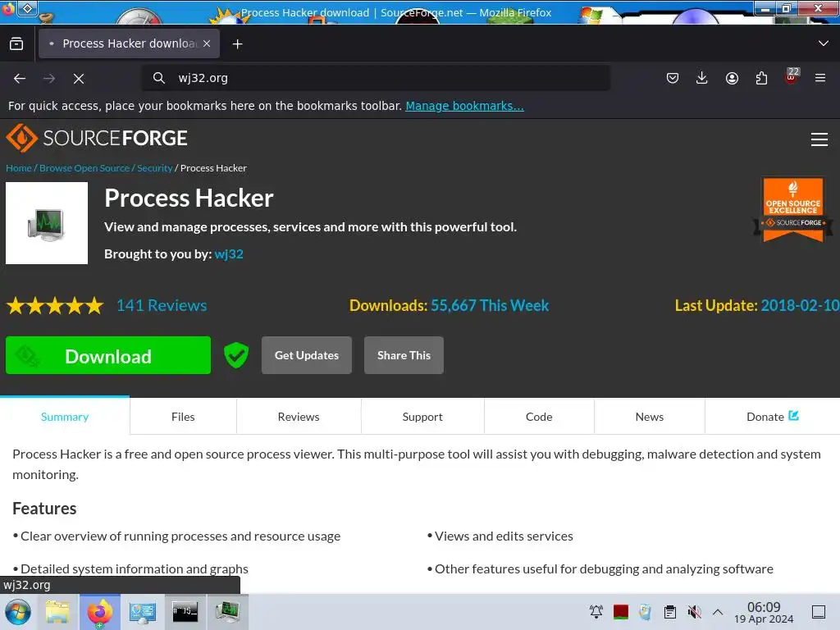
Task: Click the Process Hacker project icon
Action: click(x=47, y=223)
